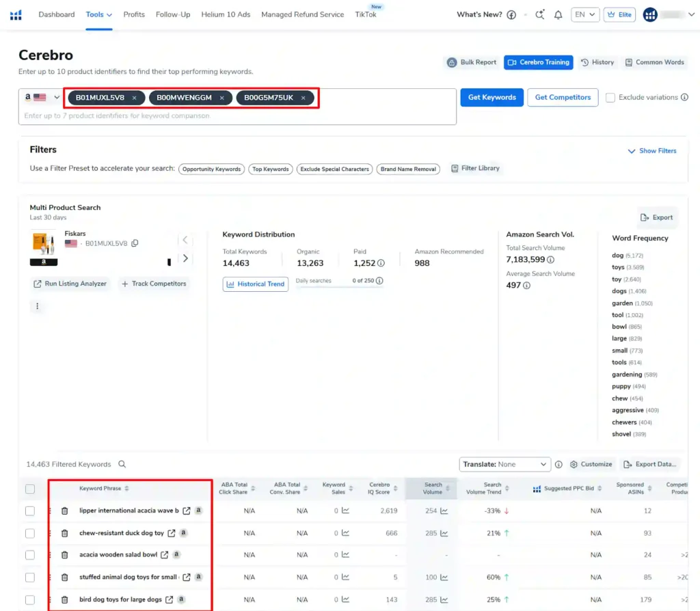
Task: Open Amazon marketplace country dropdown
Action: (x=42, y=97)
